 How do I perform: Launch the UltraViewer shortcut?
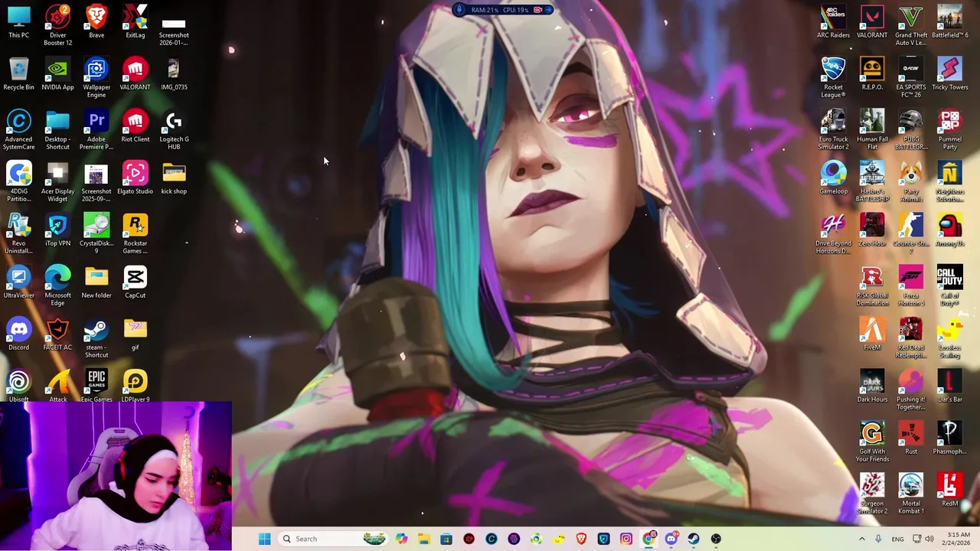point(19,282)
